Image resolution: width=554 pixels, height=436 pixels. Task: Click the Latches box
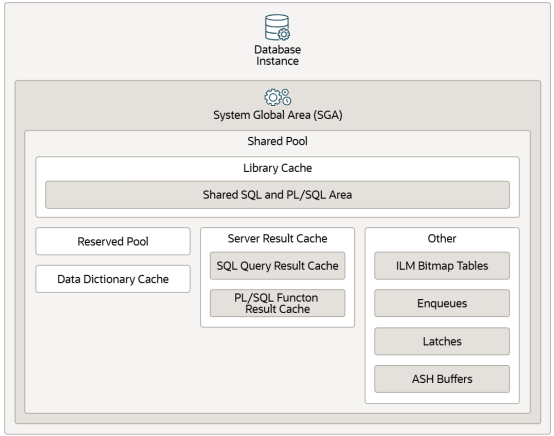[442, 341]
